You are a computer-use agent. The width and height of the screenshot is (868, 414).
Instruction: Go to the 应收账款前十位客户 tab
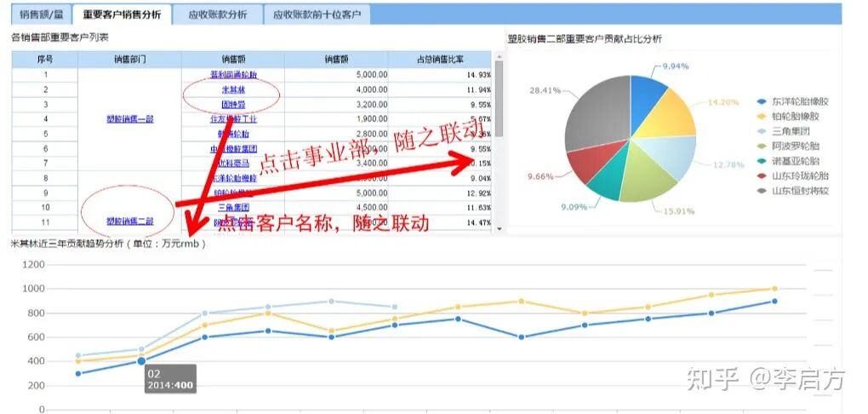317,14
